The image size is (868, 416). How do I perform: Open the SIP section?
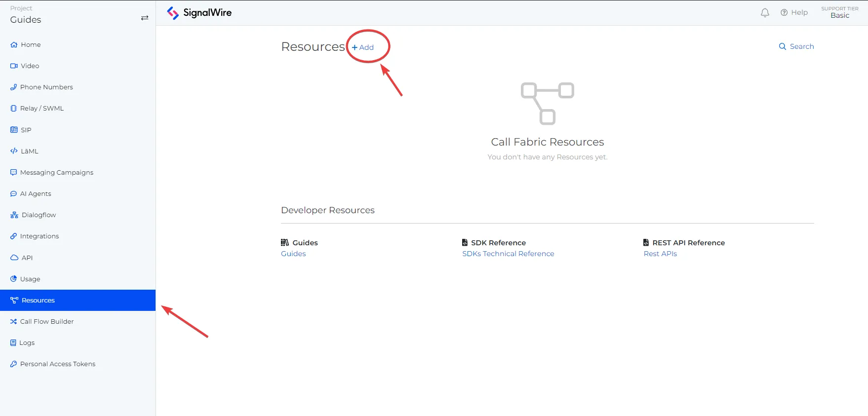(x=78, y=130)
